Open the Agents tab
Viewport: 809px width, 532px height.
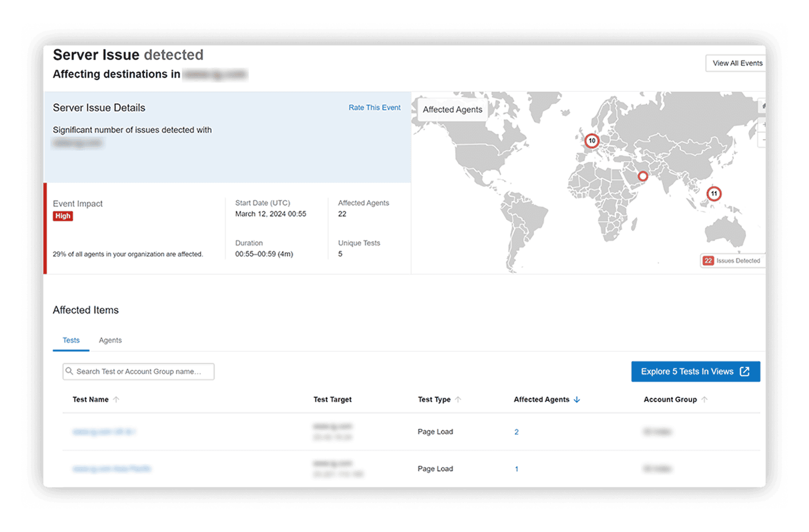point(110,340)
